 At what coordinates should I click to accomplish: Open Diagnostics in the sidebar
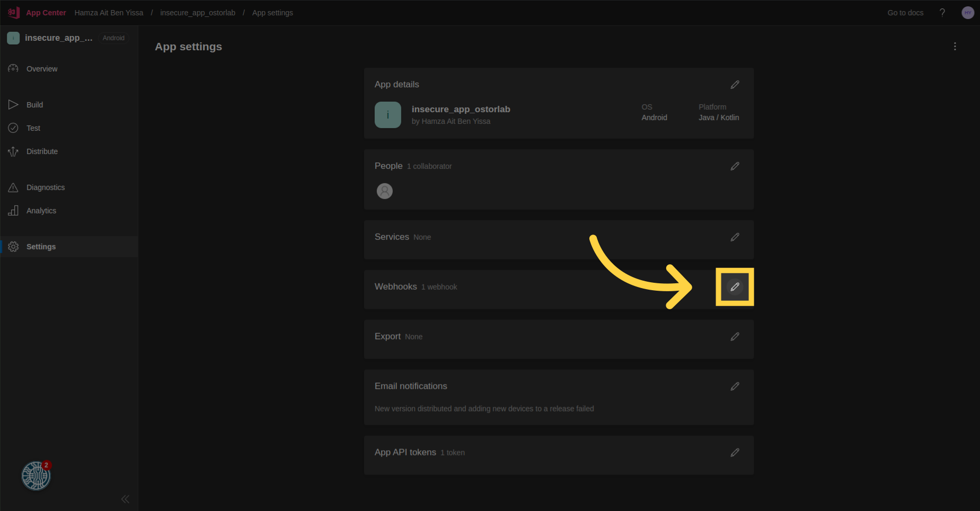(69, 187)
